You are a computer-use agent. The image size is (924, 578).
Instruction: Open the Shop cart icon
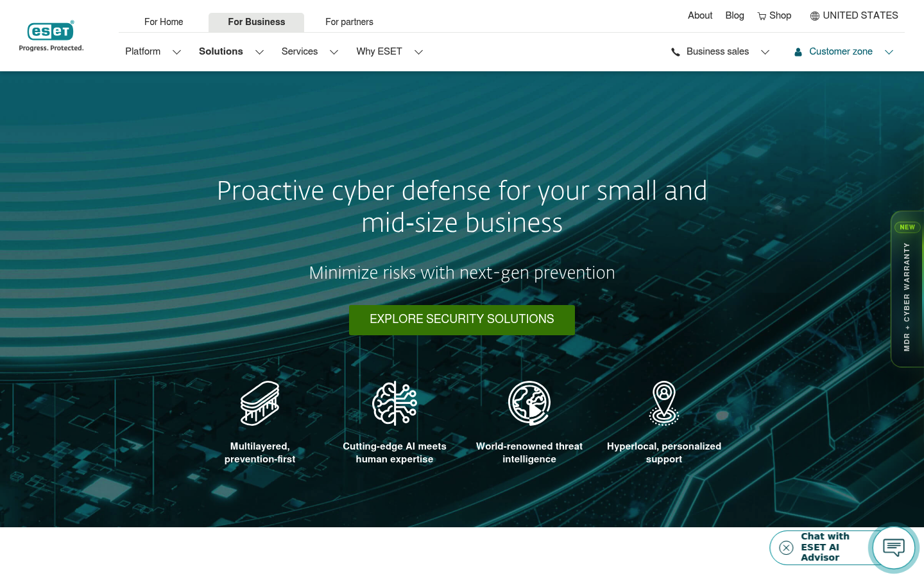coord(762,16)
